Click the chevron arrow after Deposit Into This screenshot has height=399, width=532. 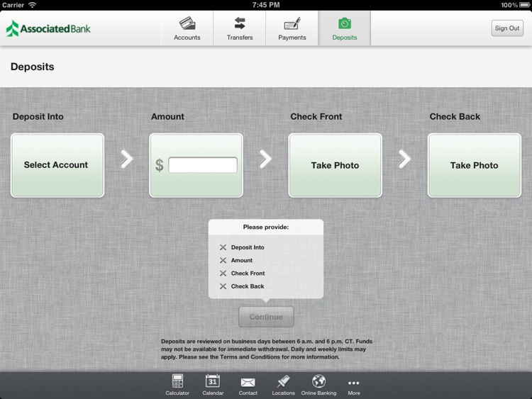click(x=126, y=159)
